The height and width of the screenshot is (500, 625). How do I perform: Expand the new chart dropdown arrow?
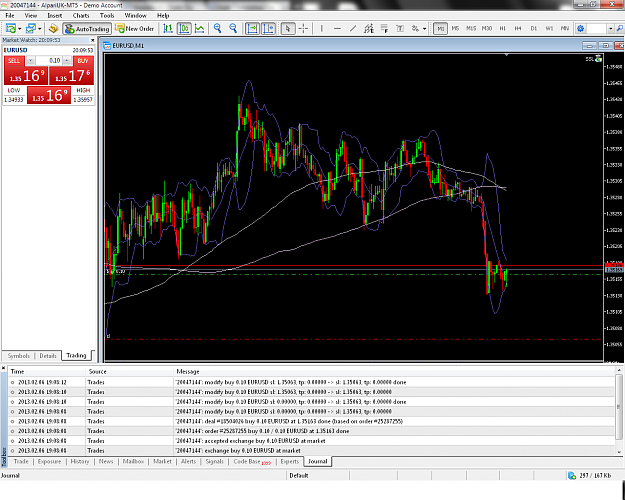click(19, 29)
